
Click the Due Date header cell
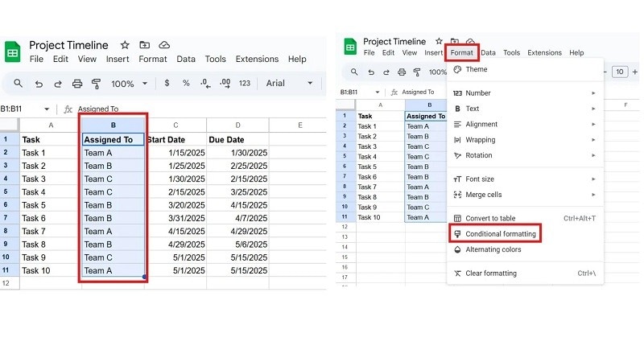click(x=237, y=139)
